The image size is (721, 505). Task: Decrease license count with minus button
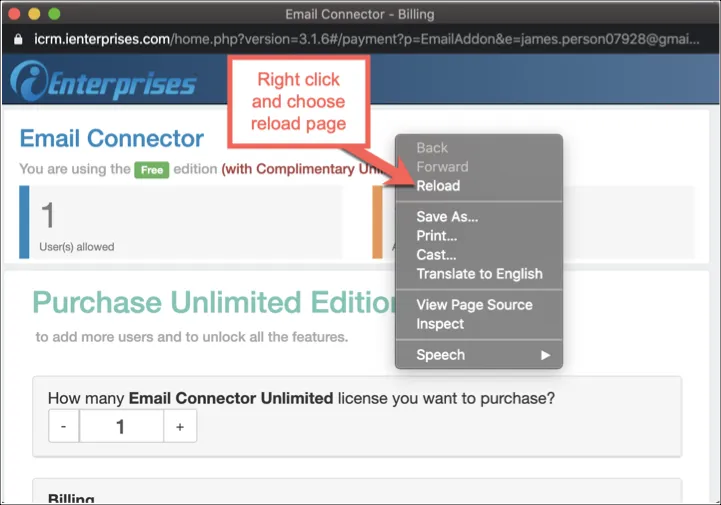[63, 426]
